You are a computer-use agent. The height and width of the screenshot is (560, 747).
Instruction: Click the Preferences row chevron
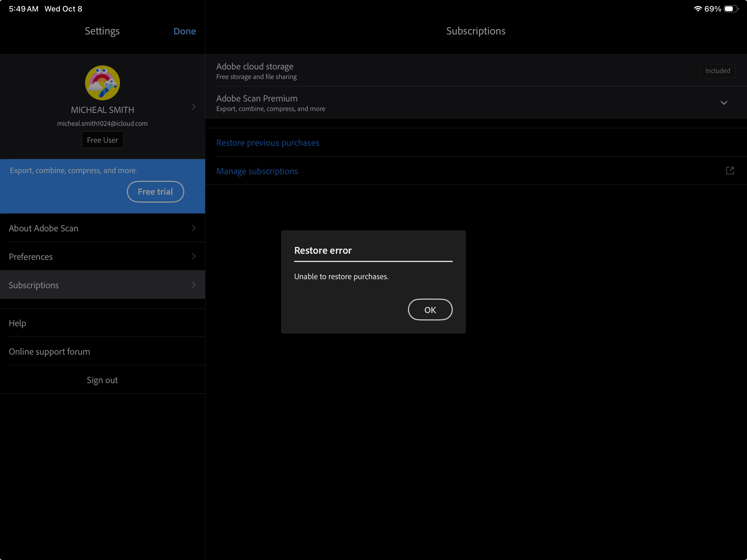click(x=194, y=256)
